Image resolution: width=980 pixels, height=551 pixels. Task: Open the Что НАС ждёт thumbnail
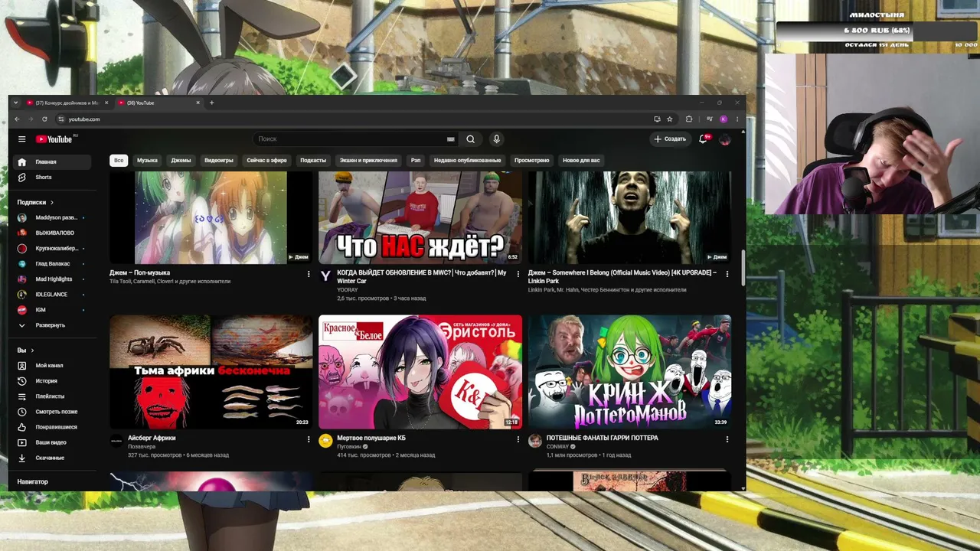pos(420,217)
